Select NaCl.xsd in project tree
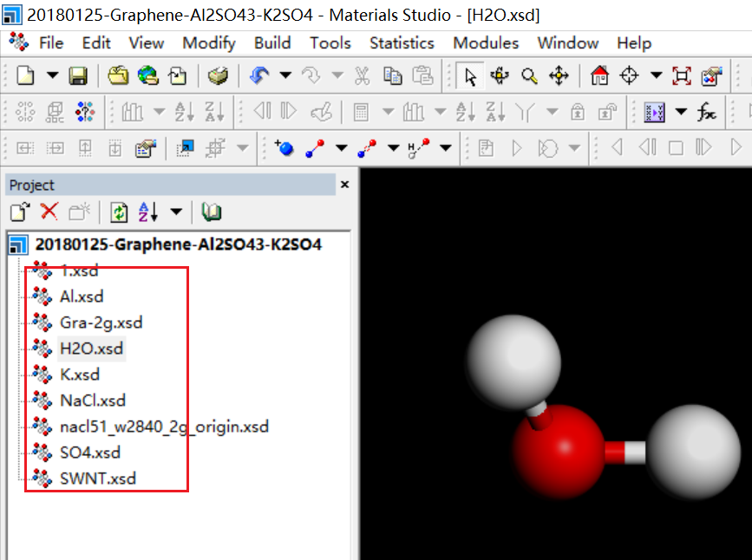The width and height of the screenshot is (752, 560). (93, 400)
